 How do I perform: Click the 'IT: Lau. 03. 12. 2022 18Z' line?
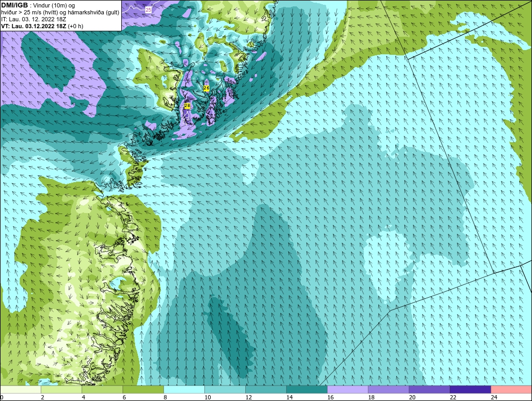click(x=34, y=19)
